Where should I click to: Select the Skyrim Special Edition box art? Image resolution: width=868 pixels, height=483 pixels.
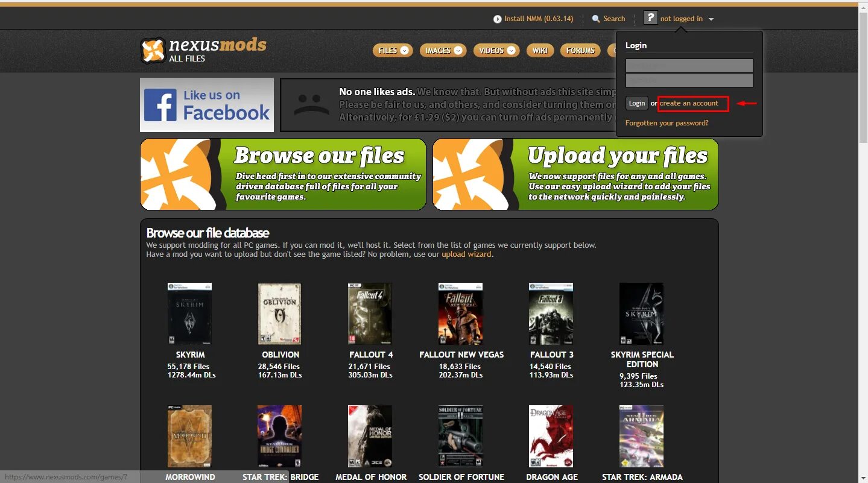click(641, 314)
